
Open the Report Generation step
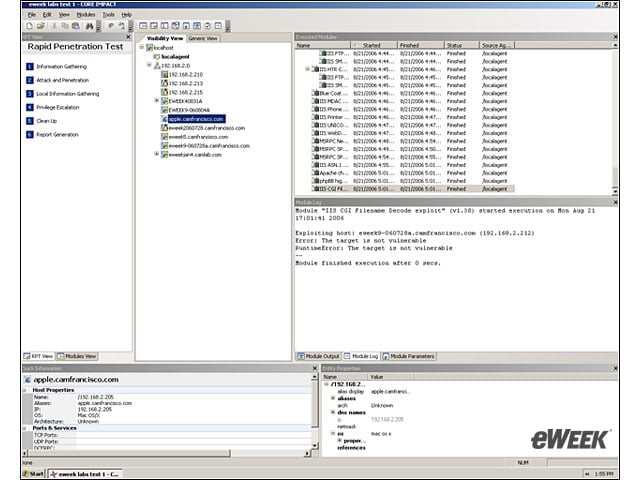(57, 134)
